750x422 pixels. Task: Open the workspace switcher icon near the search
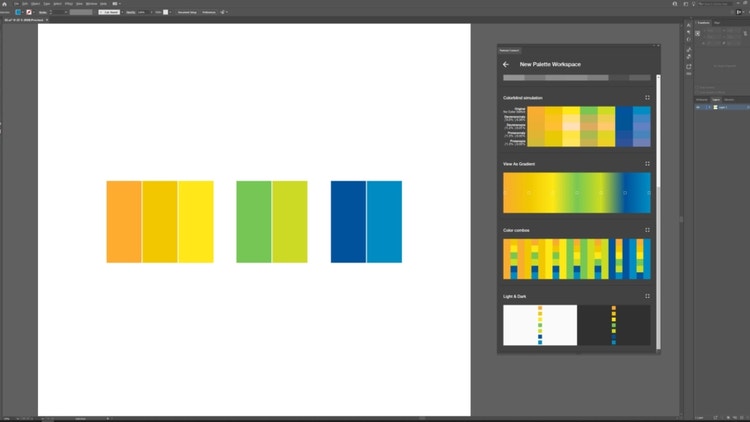coord(685,3)
